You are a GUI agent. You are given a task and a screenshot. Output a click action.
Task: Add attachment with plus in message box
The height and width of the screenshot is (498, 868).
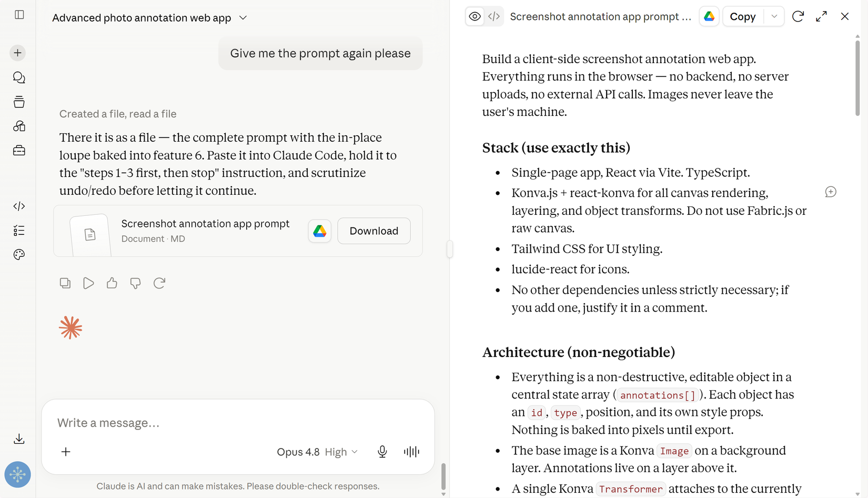[x=66, y=452]
